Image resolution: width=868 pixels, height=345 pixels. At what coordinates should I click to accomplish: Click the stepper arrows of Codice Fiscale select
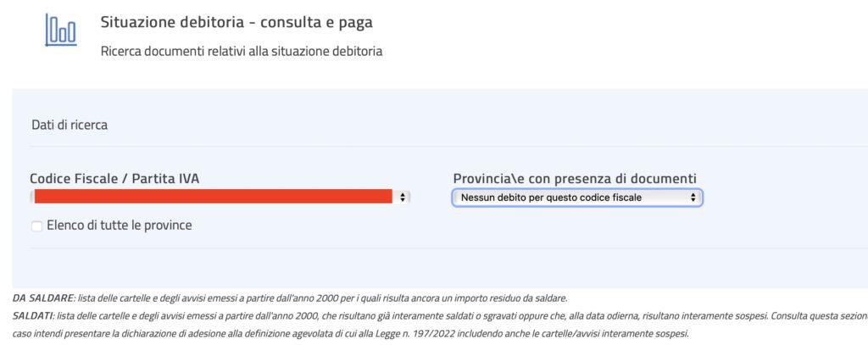(403, 197)
